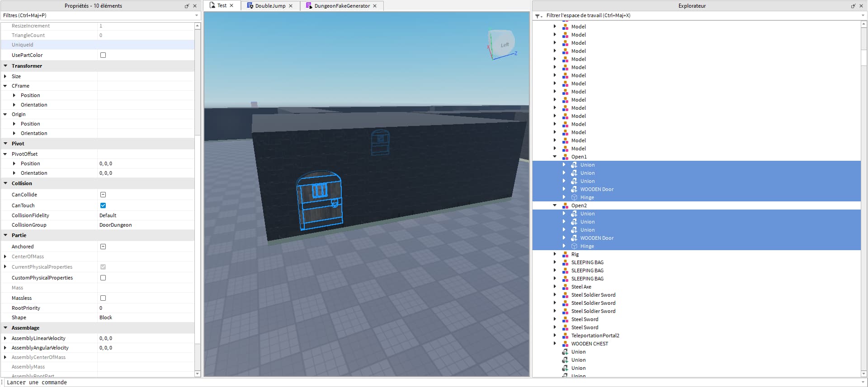Click the Test tab script icon
The height and width of the screenshot is (387, 868).
pos(212,5)
